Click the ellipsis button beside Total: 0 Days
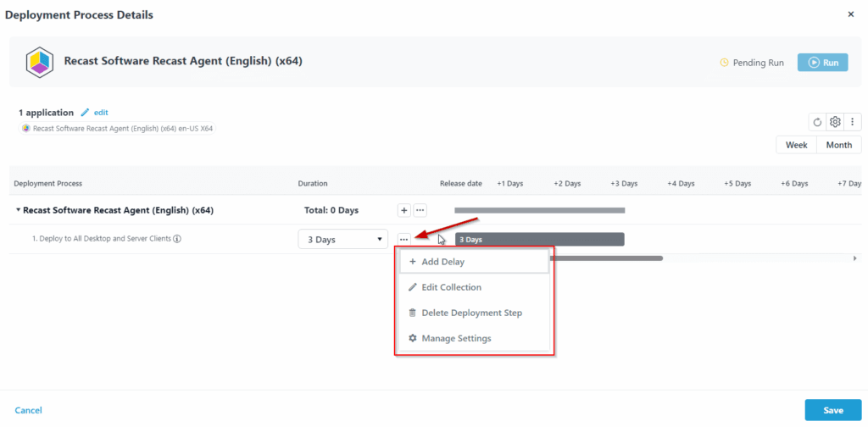 pos(420,210)
